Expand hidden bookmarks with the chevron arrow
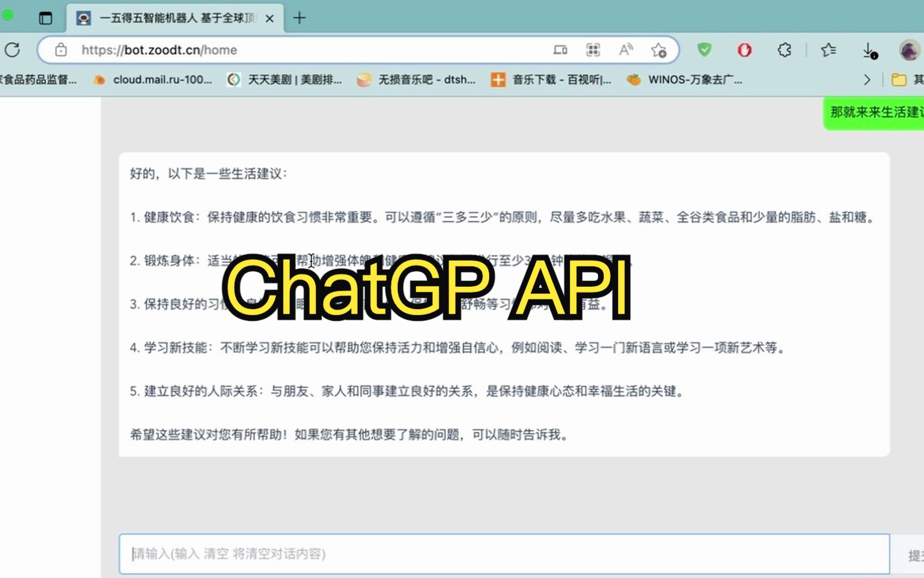Screen dimensions: 924x578 click(x=867, y=80)
